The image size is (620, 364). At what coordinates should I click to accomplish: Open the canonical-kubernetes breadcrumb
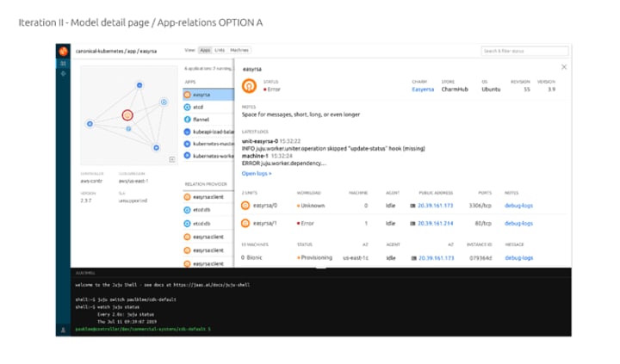tap(100, 51)
